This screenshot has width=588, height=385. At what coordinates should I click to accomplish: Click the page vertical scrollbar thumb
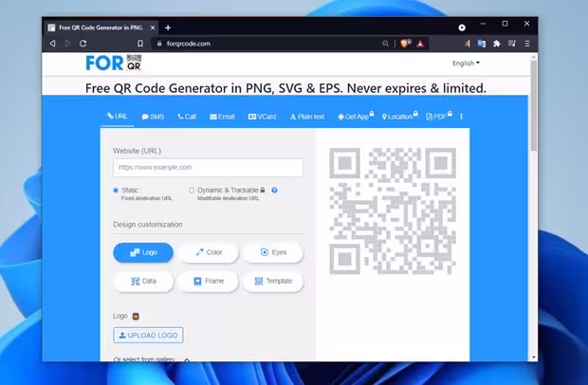pyautogui.click(x=534, y=105)
